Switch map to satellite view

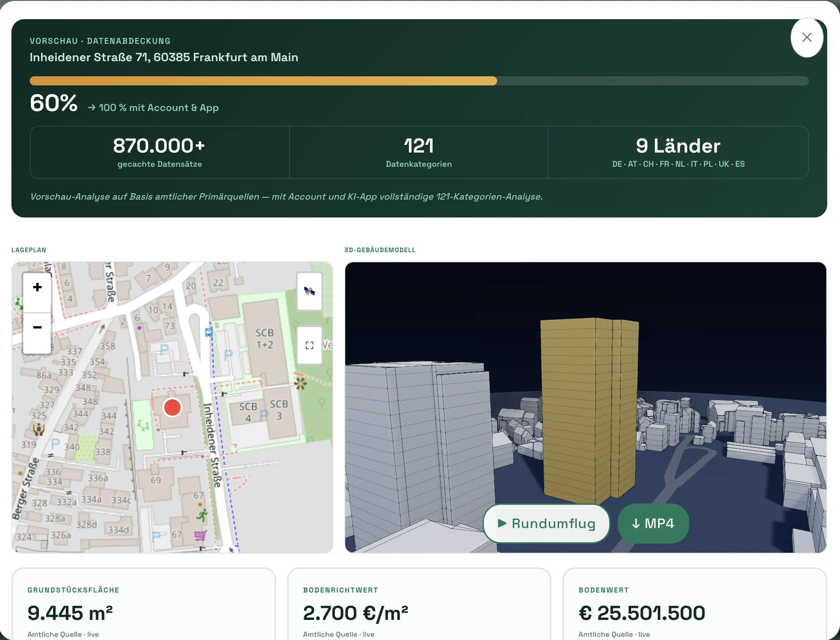[x=310, y=291]
